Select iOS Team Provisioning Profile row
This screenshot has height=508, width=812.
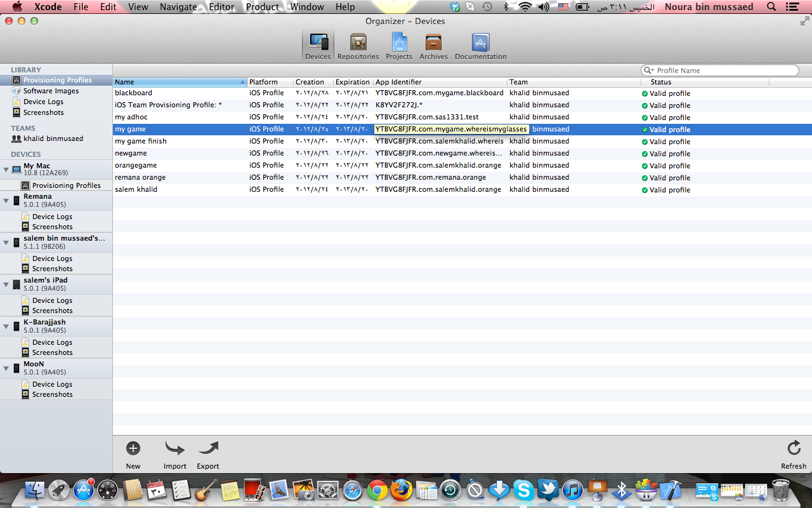click(462, 105)
